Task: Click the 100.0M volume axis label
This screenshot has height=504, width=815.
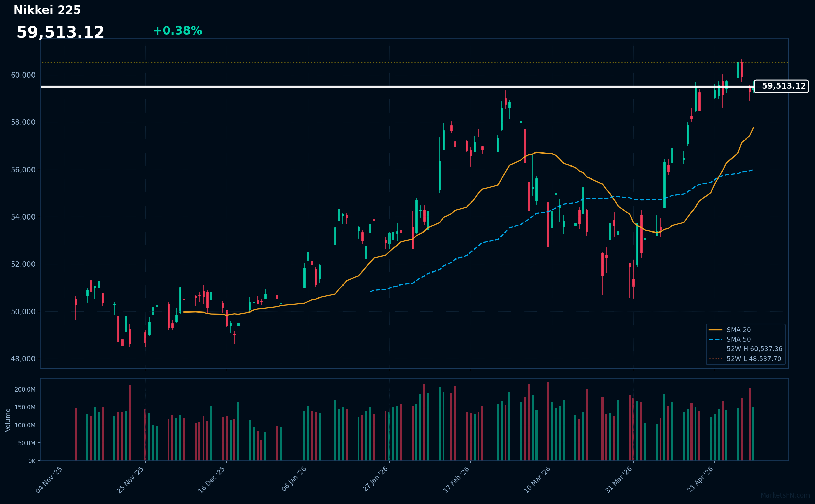Action: coord(25,425)
